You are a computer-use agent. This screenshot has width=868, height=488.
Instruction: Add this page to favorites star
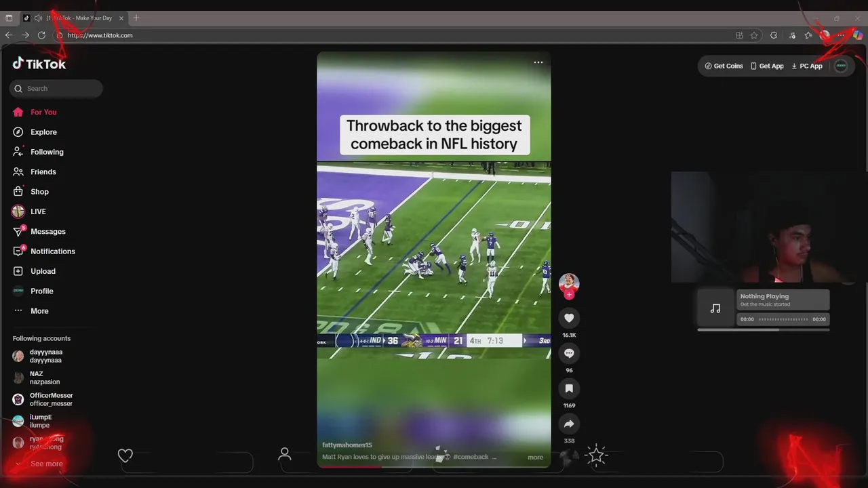(754, 35)
